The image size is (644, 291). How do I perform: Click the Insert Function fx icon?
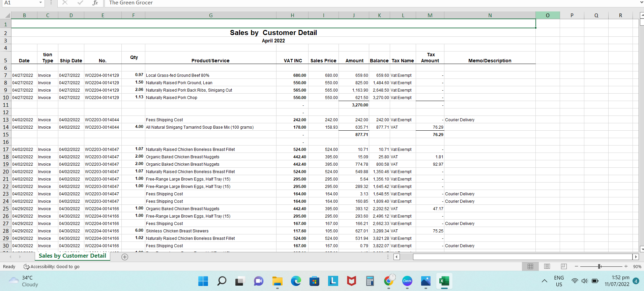pos(95,3)
